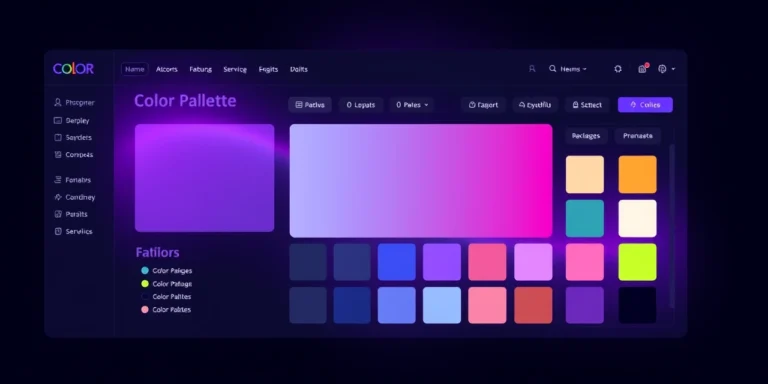Click the dim user icon in top bar

(x=532, y=69)
